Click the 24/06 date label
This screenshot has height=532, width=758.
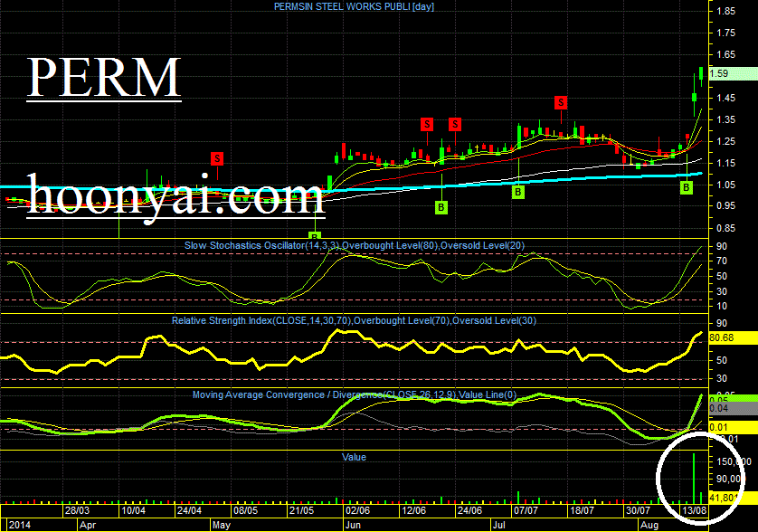point(469,510)
